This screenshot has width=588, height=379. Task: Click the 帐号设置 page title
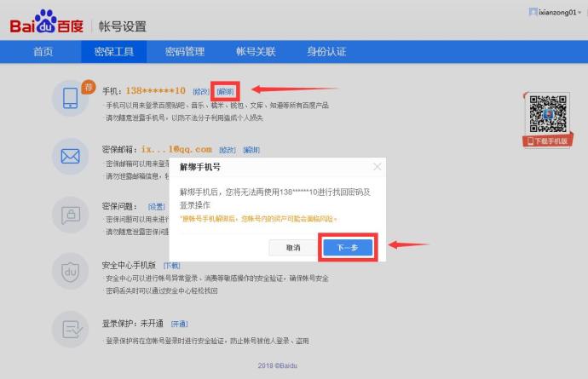point(122,26)
